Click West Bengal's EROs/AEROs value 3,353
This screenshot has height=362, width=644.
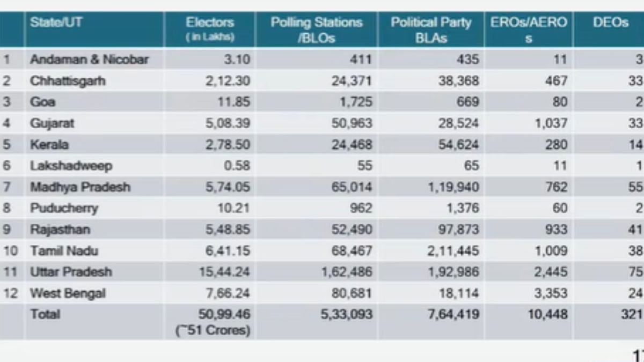pyautogui.click(x=550, y=293)
